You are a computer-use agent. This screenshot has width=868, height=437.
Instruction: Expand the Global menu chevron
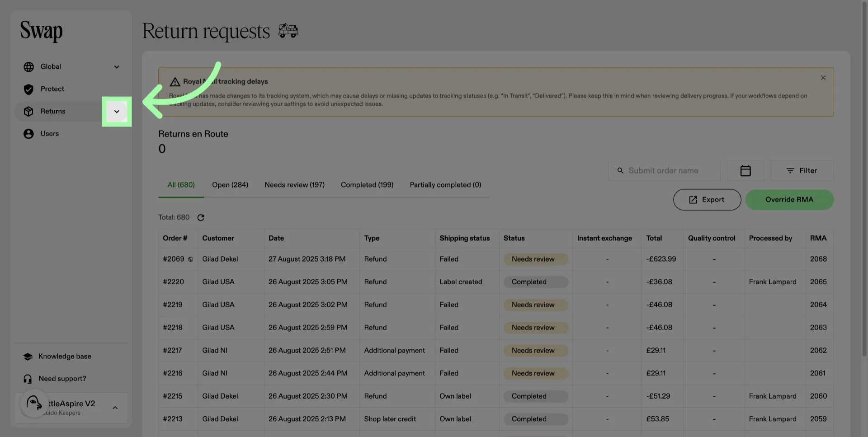[x=117, y=67]
